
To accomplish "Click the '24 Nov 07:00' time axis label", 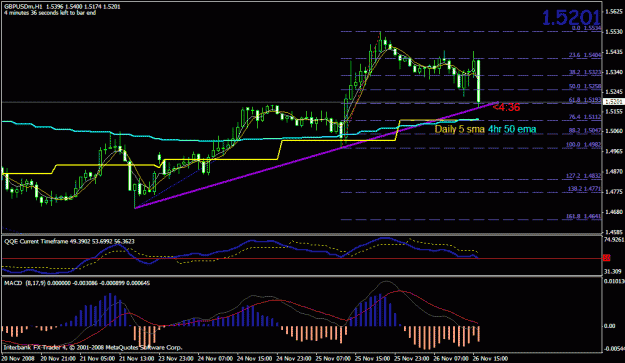I will click(x=214, y=358).
